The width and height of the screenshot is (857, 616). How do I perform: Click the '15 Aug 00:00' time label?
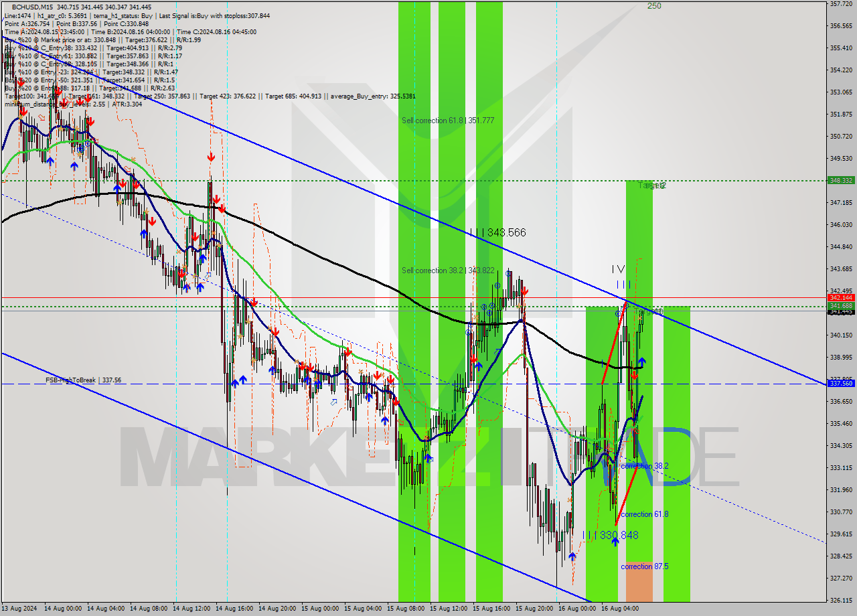pos(320,609)
